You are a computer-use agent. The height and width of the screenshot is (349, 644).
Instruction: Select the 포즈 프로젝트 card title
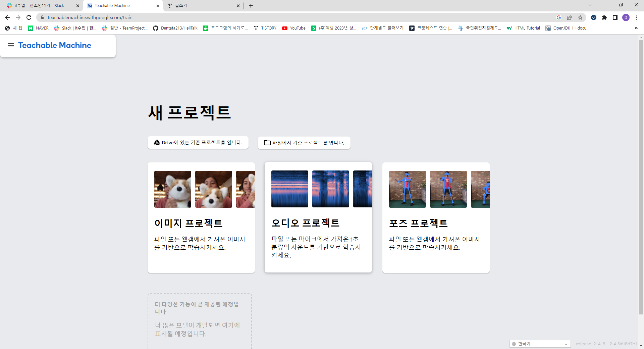(419, 223)
